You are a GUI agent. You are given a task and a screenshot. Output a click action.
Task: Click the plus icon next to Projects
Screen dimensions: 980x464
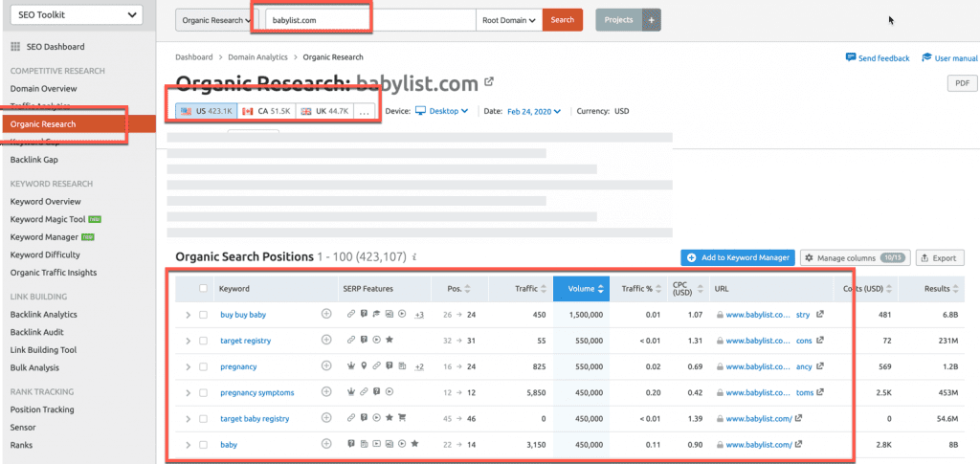(651, 20)
